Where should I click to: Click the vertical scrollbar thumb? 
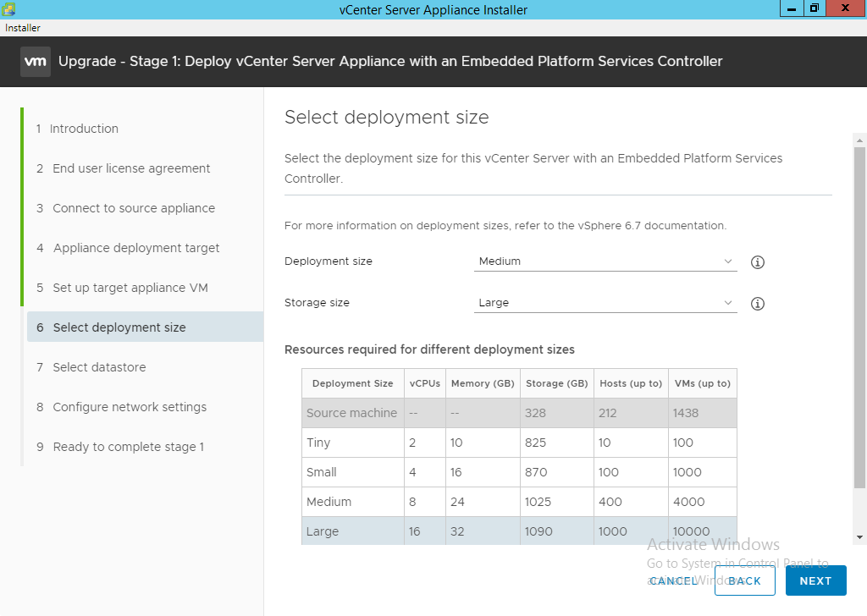(859, 317)
